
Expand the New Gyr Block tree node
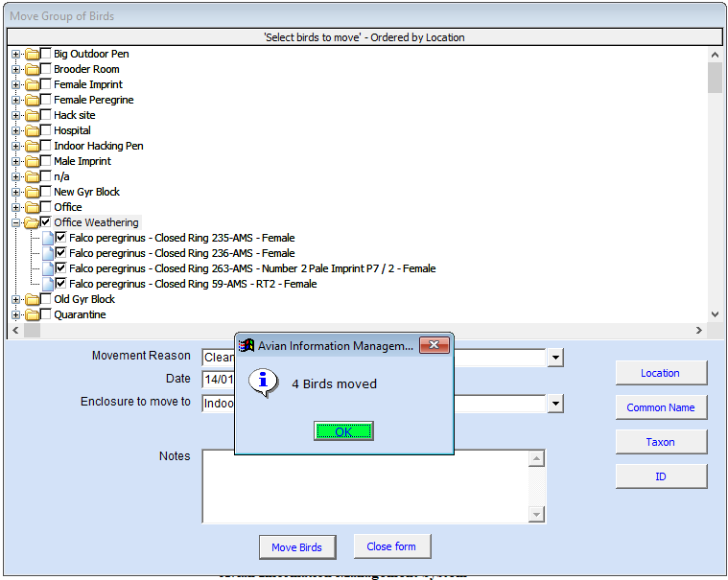[15, 193]
